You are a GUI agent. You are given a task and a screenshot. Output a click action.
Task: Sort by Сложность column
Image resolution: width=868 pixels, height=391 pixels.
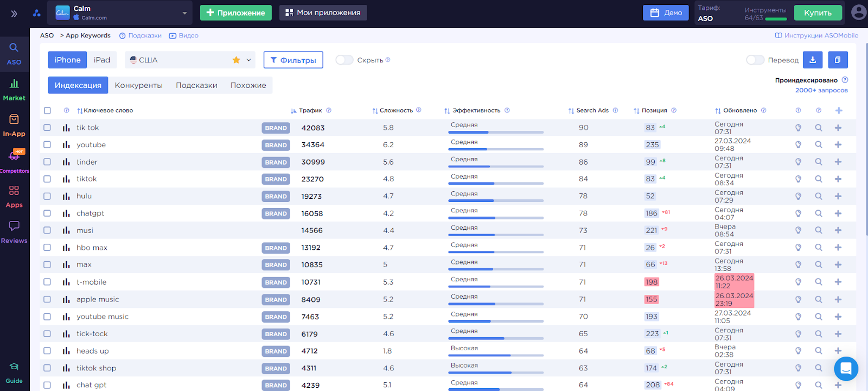pos(392,110)
